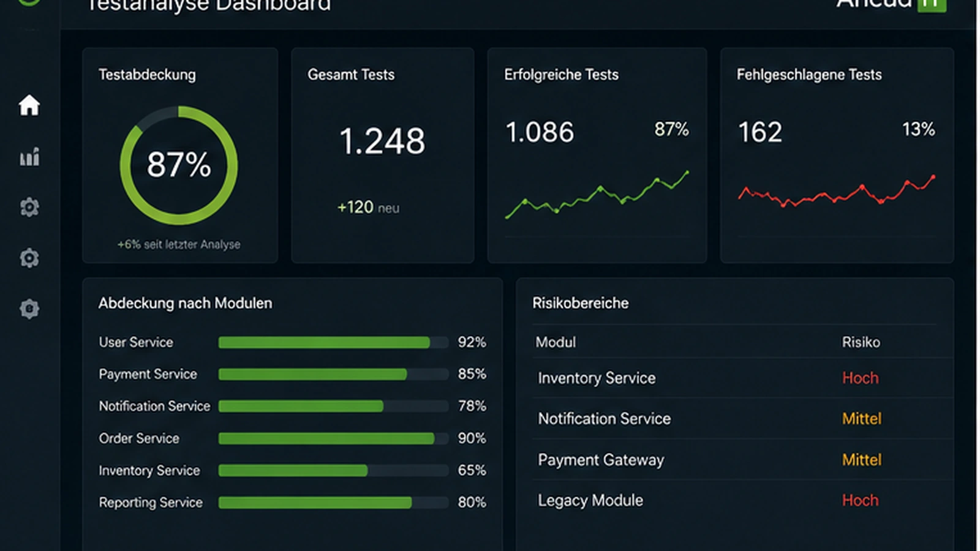The image size is (980, 551).
Task: Click the Hoch risk for Legacy Module
Action: (860, 500)
